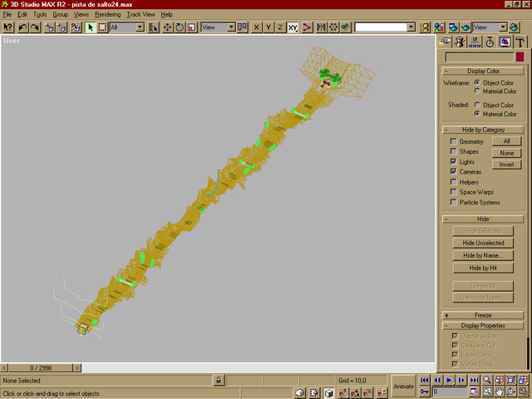The width and height of the screenshot is (532, 399).
Task: Activate the Select and Scale tool
Action: pyautogui.click(x=192, y=27)
